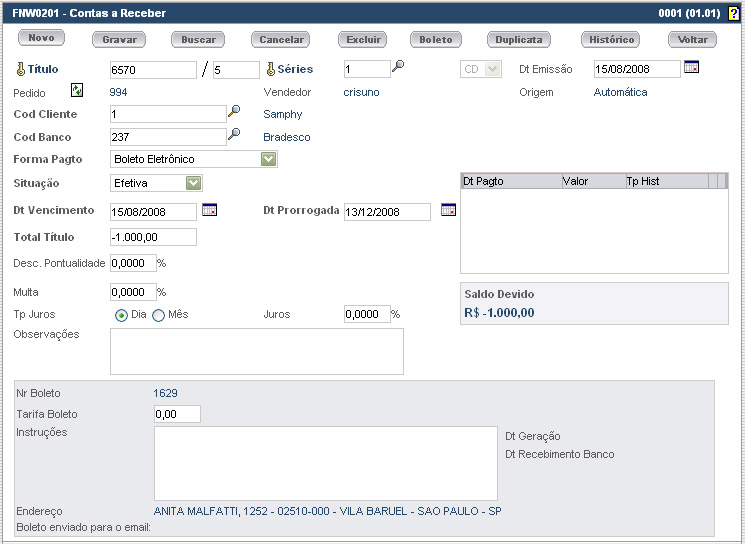Open the Séries lookup magnifier
Image resolution: width=745 pixels, height=544 pixels.
[x=398, y=67]
